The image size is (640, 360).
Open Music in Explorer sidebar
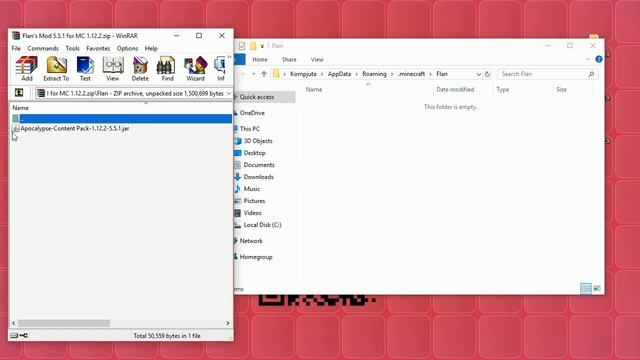tap(251, 189)
